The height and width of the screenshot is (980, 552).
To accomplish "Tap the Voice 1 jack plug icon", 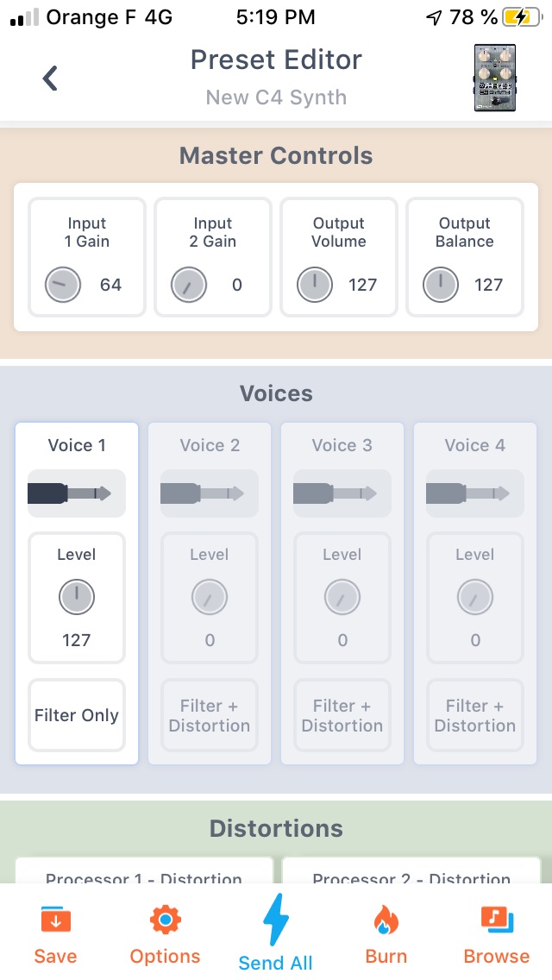I will click(76, 492).
